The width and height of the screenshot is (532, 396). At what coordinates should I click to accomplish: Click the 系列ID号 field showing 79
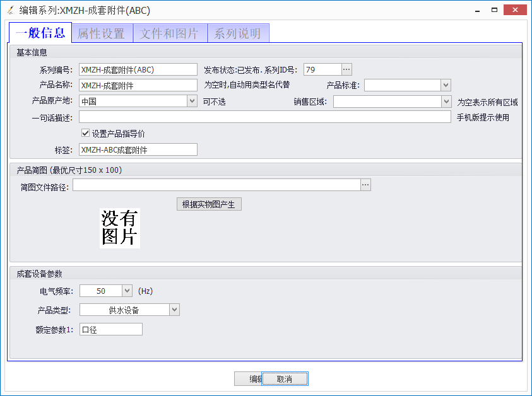coord(322,69)
